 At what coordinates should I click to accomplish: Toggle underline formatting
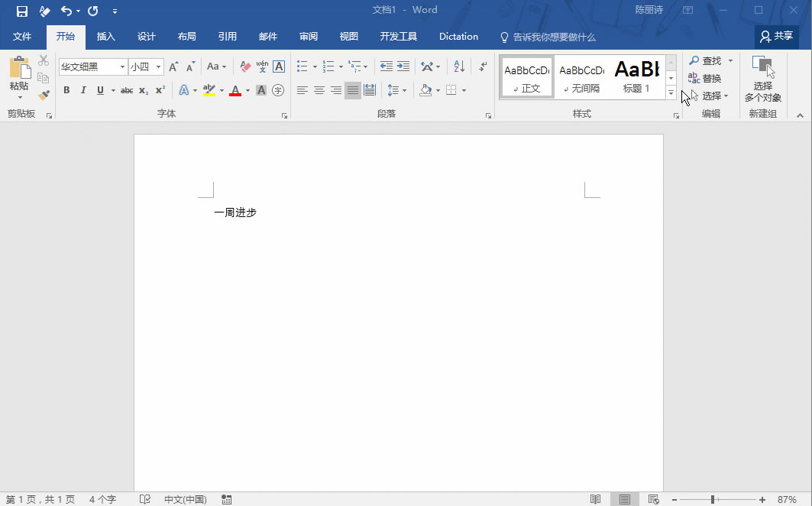(101, 90)
